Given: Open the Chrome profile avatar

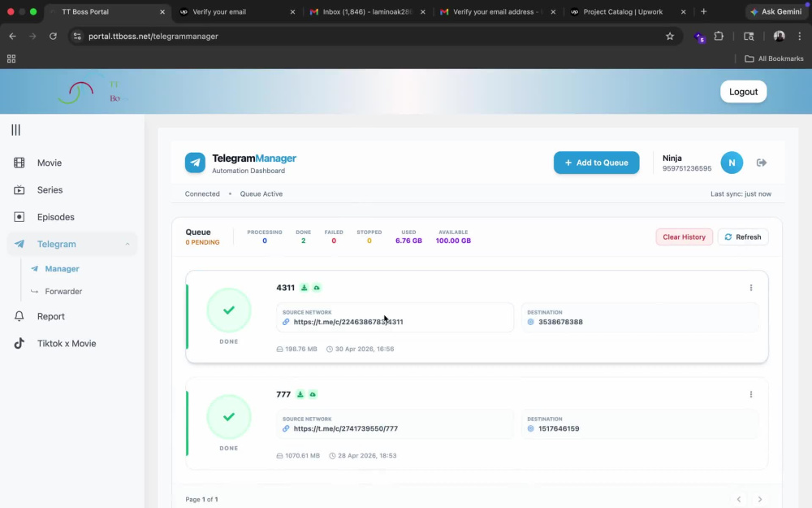Looking at the screenshot, I should (x=779, y=37).
